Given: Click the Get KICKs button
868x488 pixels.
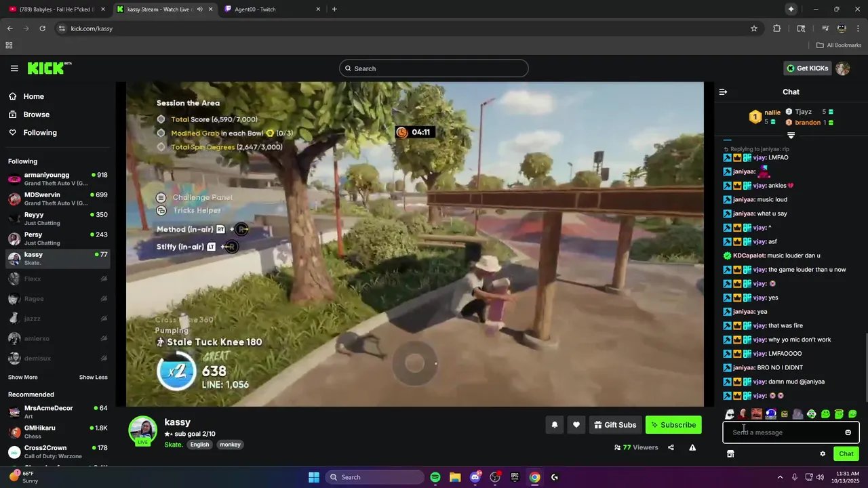Looking at the screenshot, I should pos(807,68).
